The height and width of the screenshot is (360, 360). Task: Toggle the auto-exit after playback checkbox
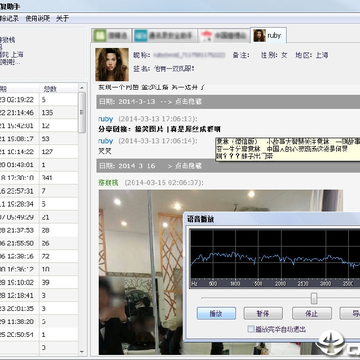click(251, 329)
